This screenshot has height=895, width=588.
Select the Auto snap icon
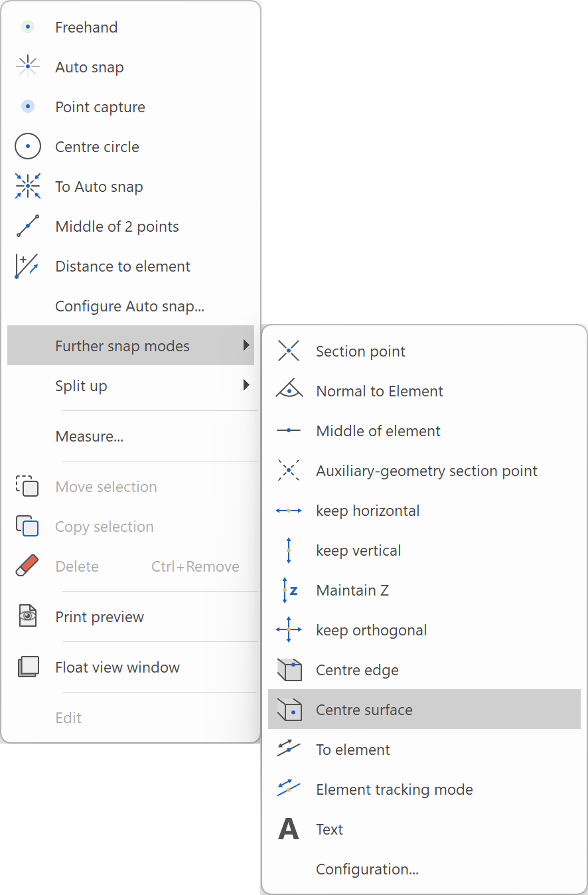tap(28, 67)
